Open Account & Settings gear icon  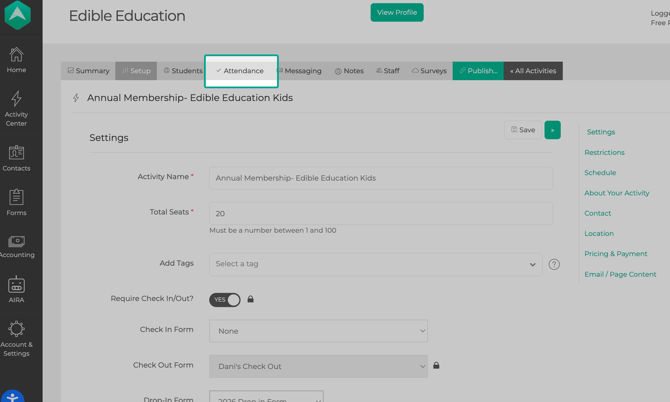tap(17, 338)
